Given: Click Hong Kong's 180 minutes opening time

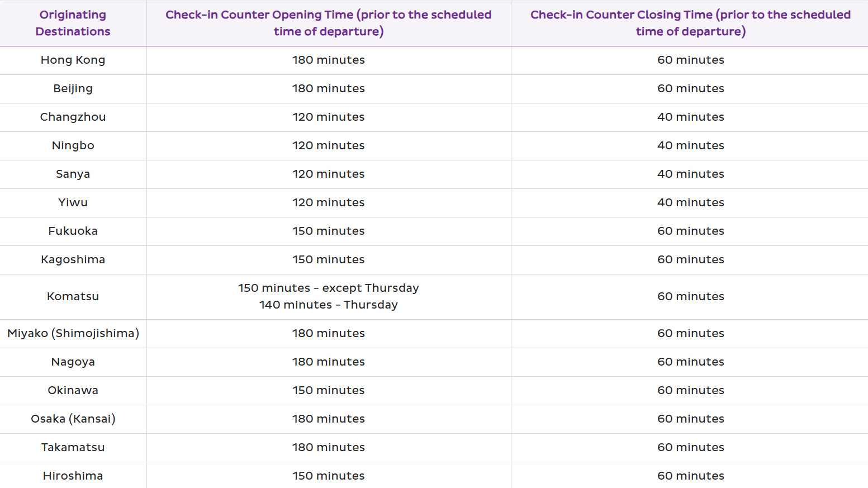Looking at the screenshot, I should pyautogui.click(x=328, y=60).
